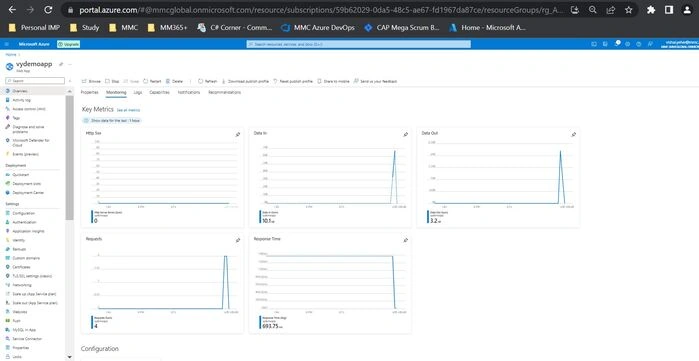Click Send us your feedback
699x361 pixels.
coord(375,82)
